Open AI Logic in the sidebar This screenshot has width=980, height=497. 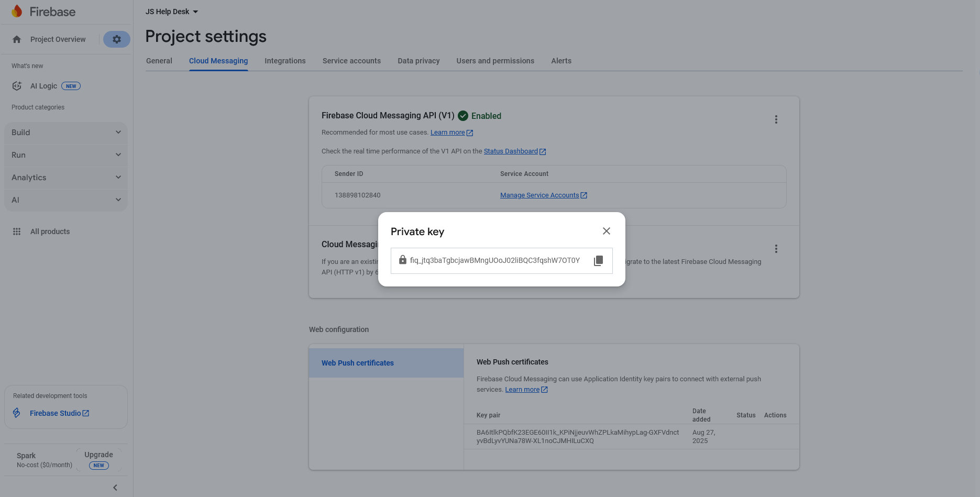click(43, 86)
